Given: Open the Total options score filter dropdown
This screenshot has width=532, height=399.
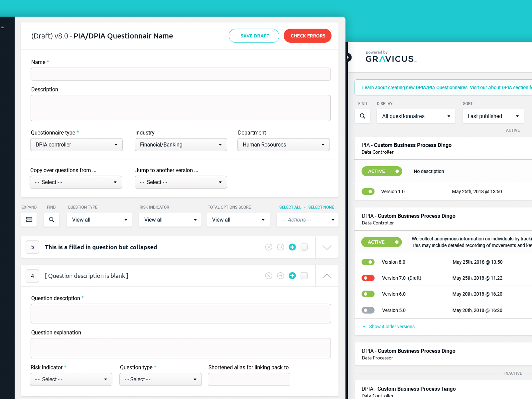Looking at the screenshot, I should click(238, 220).
